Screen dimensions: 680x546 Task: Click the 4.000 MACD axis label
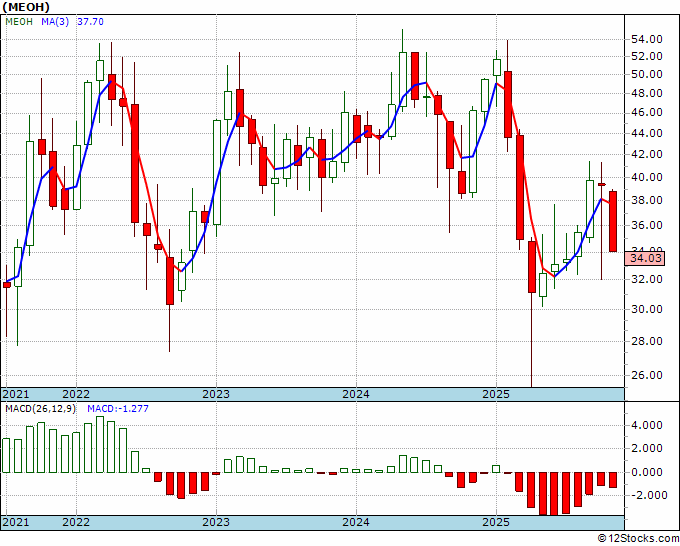tap(648, 425)
